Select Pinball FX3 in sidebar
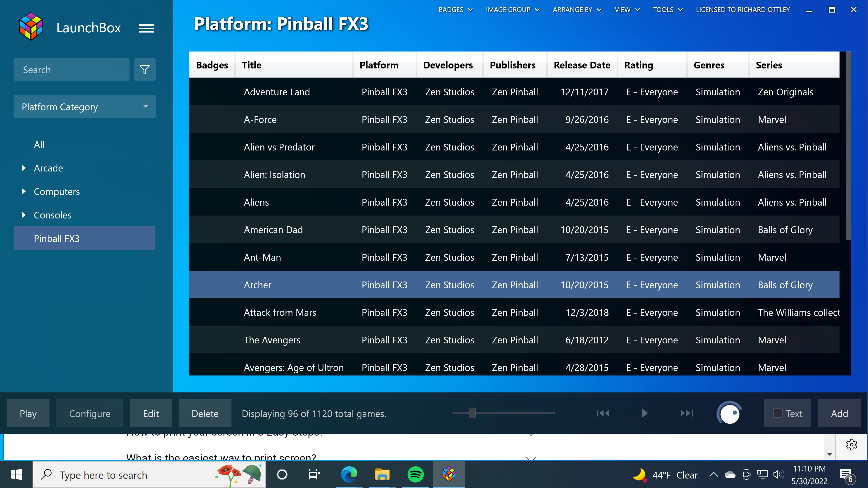Screen dimensions: 868x488 pos(85,238)
